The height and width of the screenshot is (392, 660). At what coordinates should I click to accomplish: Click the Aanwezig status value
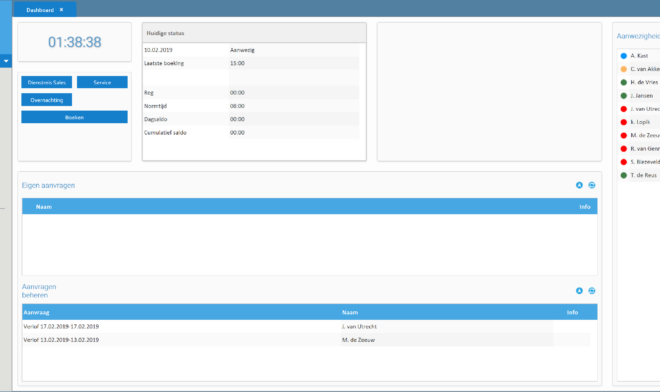[242, 50]
